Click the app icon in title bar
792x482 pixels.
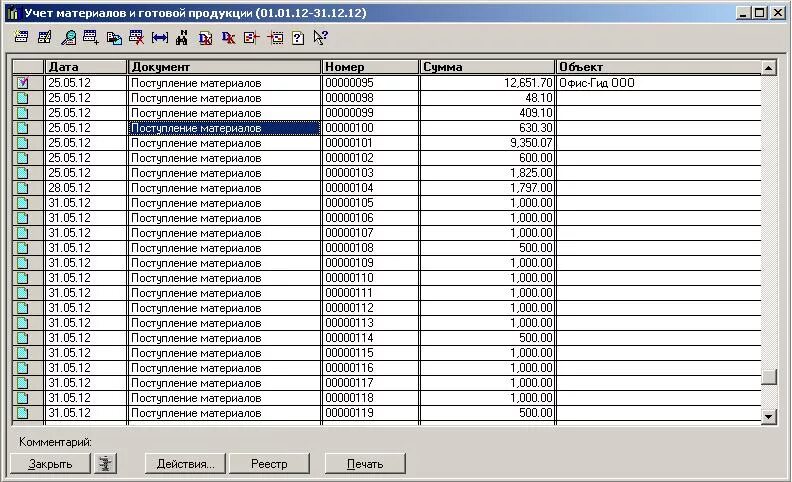[x=12, y=13]
